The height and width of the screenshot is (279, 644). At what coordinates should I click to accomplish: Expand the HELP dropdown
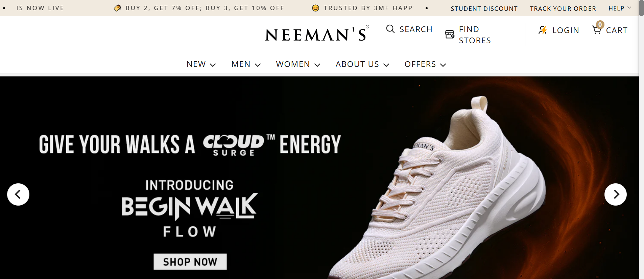620,8
